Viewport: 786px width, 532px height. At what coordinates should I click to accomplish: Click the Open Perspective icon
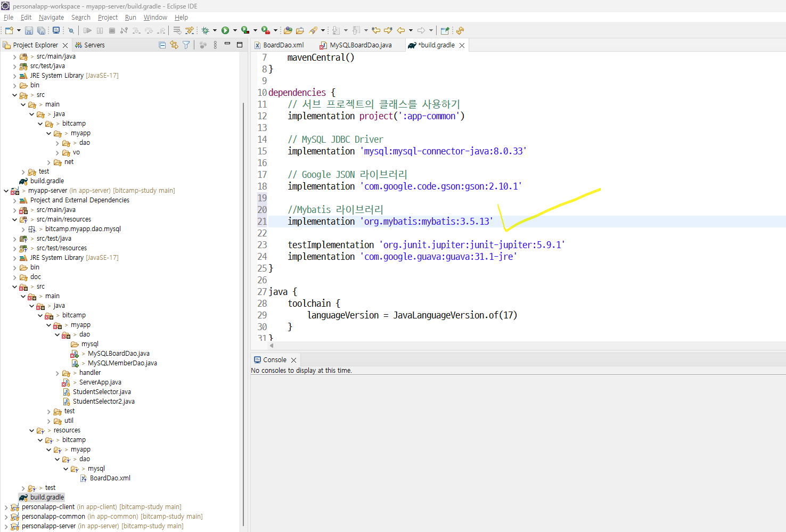445,30
